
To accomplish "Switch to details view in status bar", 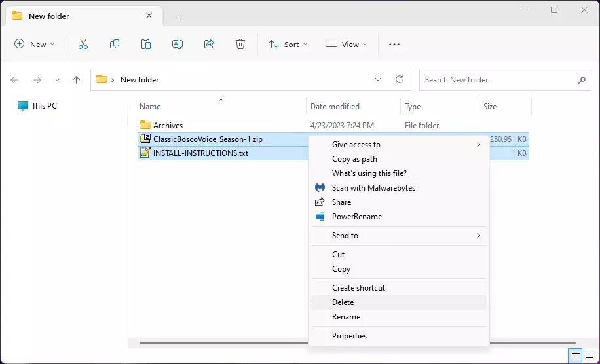I will [576, 356].
